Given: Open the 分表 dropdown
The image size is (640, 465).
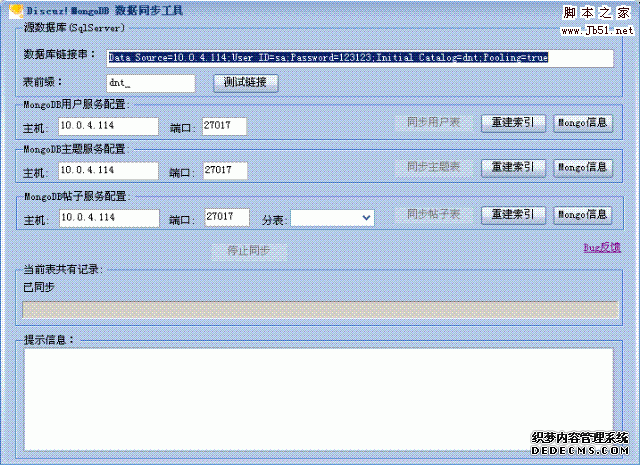Looking at the screenshot, I should pos(332,218).
